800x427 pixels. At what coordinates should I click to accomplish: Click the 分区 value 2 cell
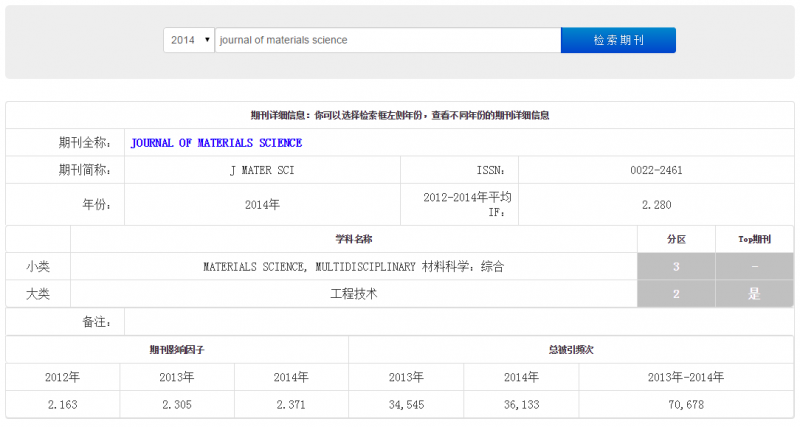click(676, 294)
